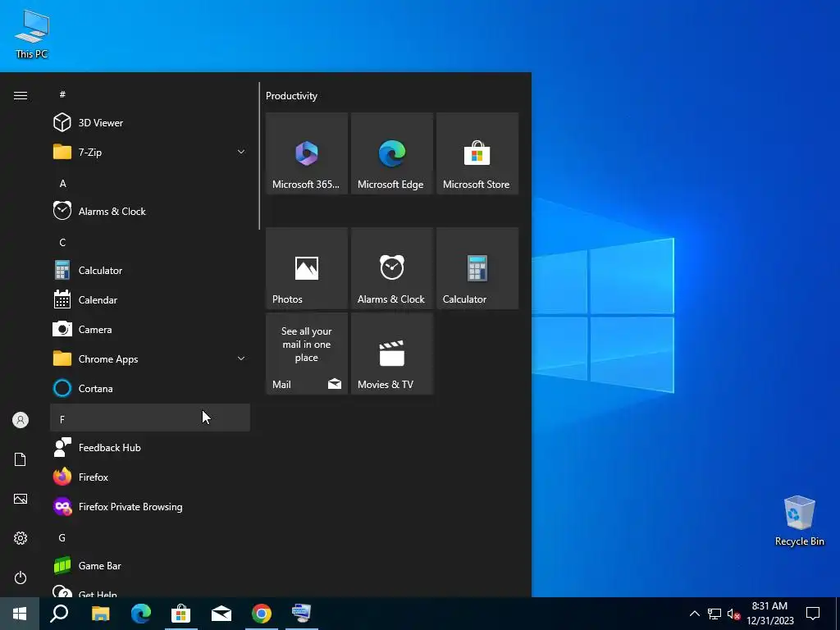Open network status tray icon
The height and width of the screenshot is (630, 840).
tap(714, 614)
